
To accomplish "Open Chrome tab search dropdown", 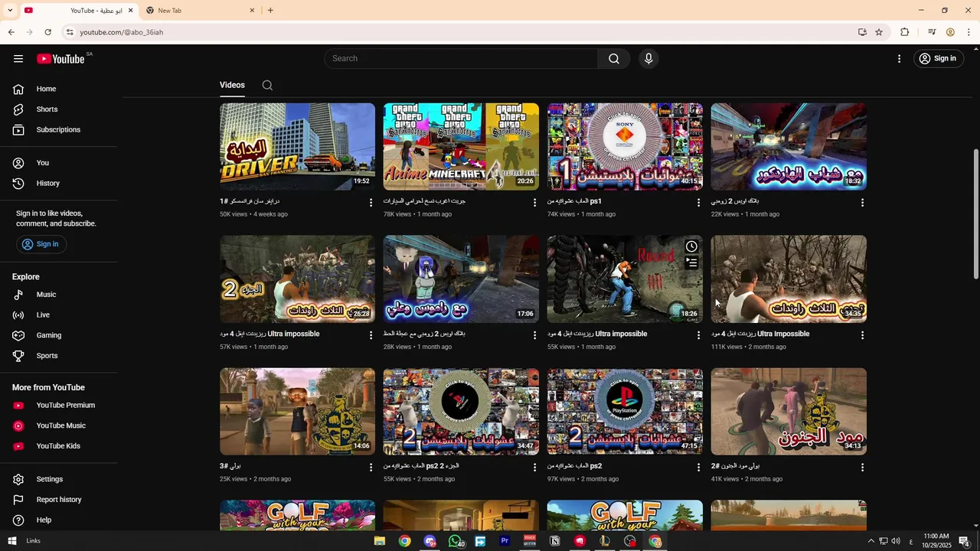I will [x=10, y=11].
